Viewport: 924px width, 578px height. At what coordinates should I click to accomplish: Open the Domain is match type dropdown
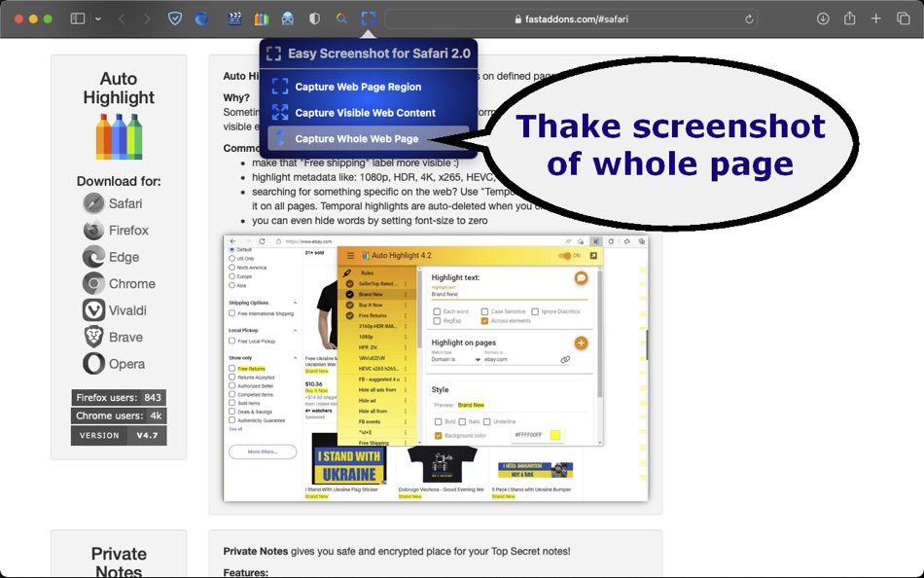coord(456,359)
